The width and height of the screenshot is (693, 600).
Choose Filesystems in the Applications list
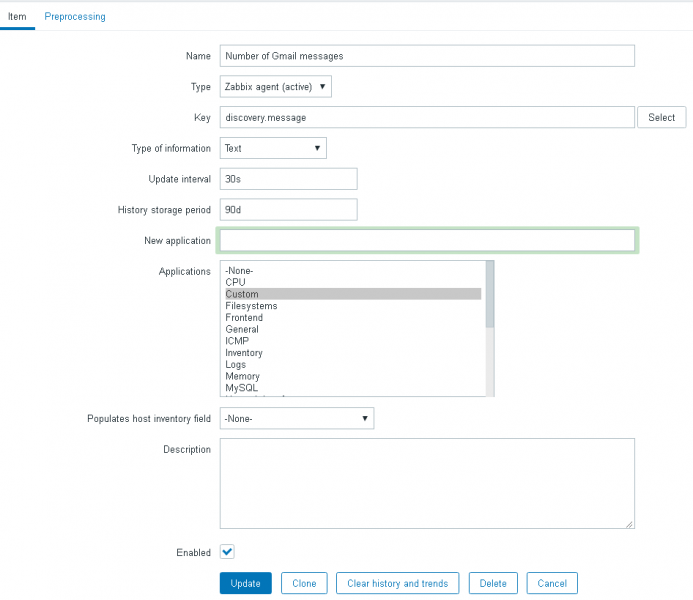252,306
